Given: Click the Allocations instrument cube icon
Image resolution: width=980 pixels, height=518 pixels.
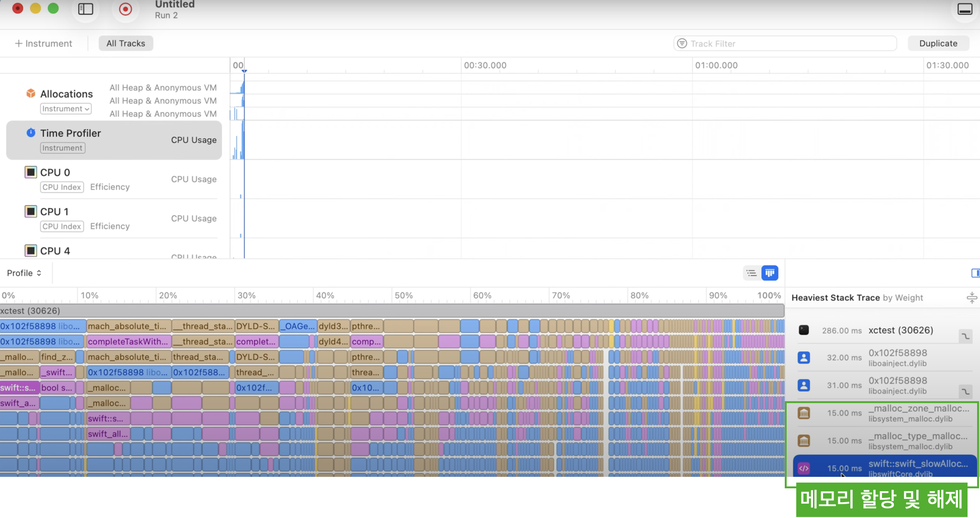Looking at the screenshot, I should 31,93.
